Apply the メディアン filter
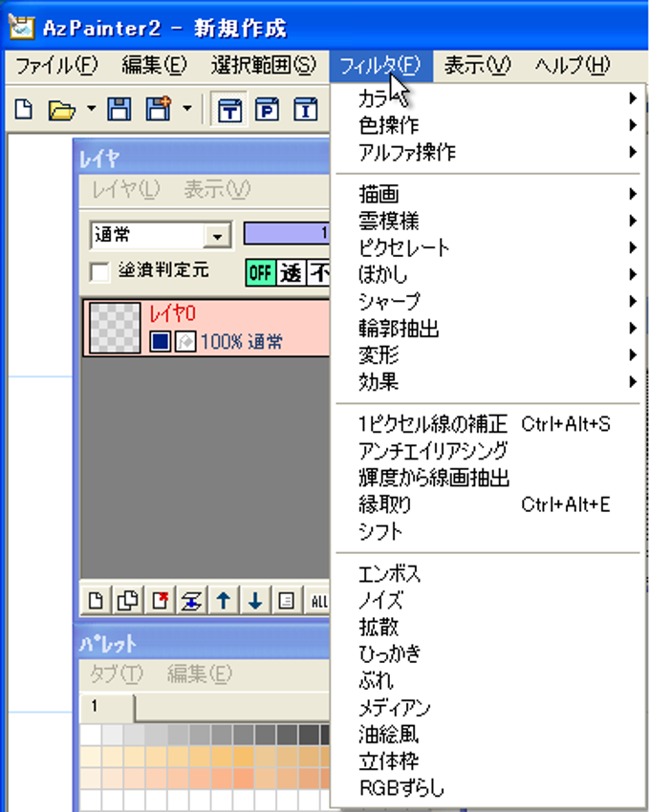 tap(487, 709)
